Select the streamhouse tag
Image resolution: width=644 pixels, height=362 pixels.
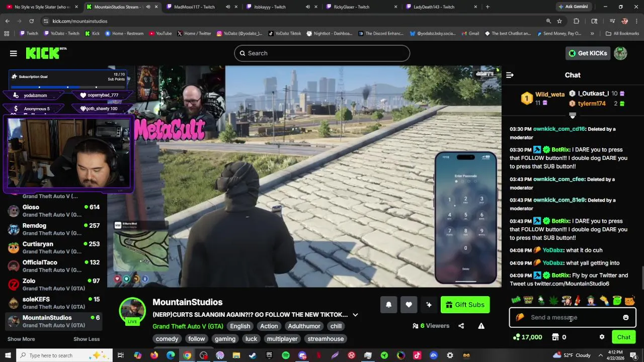(x=326, y=339)
